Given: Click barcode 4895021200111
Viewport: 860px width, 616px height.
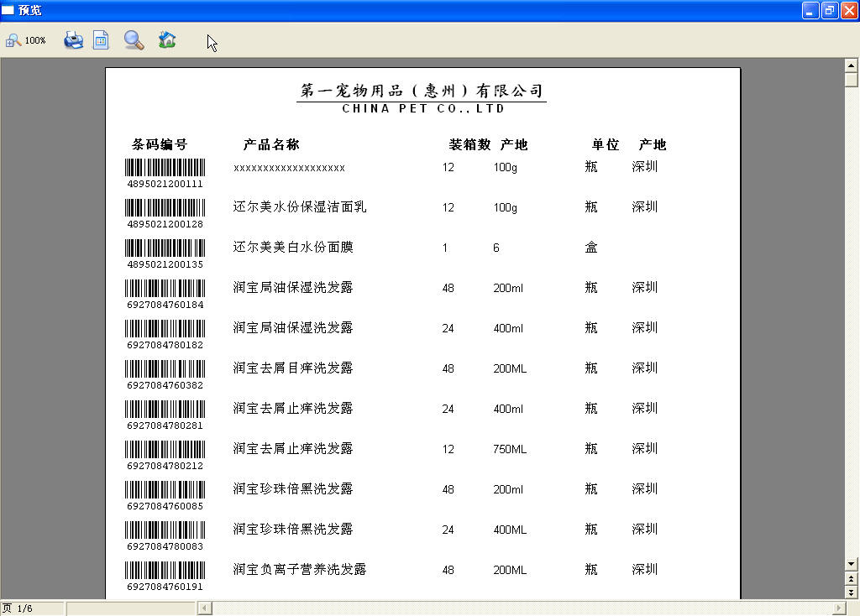Looking at the screenshot, I should (165, 173).
